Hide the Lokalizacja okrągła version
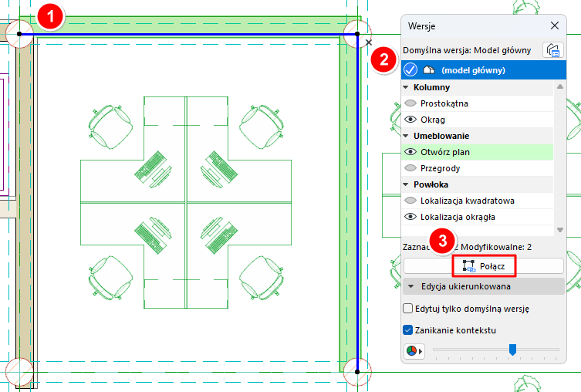581x392 pixels. tap(410, 217)
